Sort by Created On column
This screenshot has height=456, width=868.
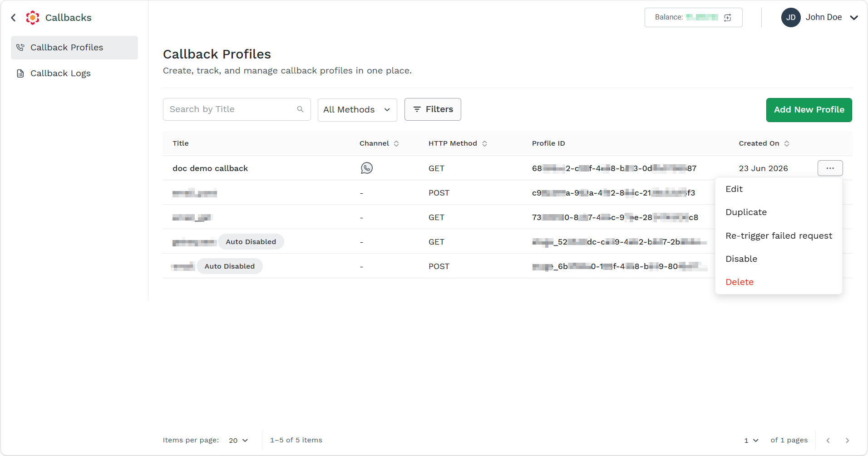click(787, 143)
